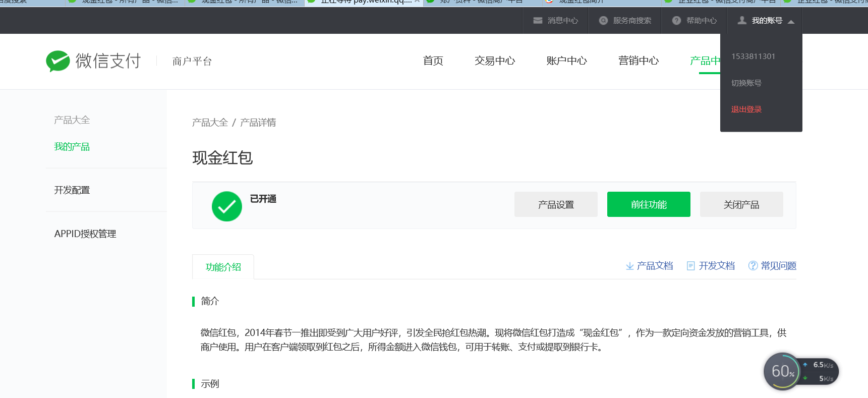Open 开发配置 in the left sidebar
The width and height of the screenshot is (868, 398).
click(72, 190)
